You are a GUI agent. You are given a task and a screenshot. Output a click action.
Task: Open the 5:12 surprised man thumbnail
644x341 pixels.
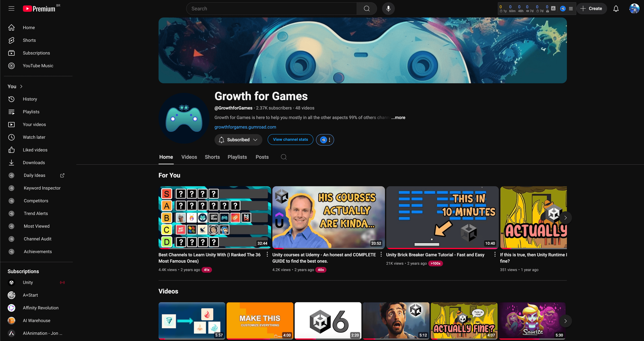396,321
